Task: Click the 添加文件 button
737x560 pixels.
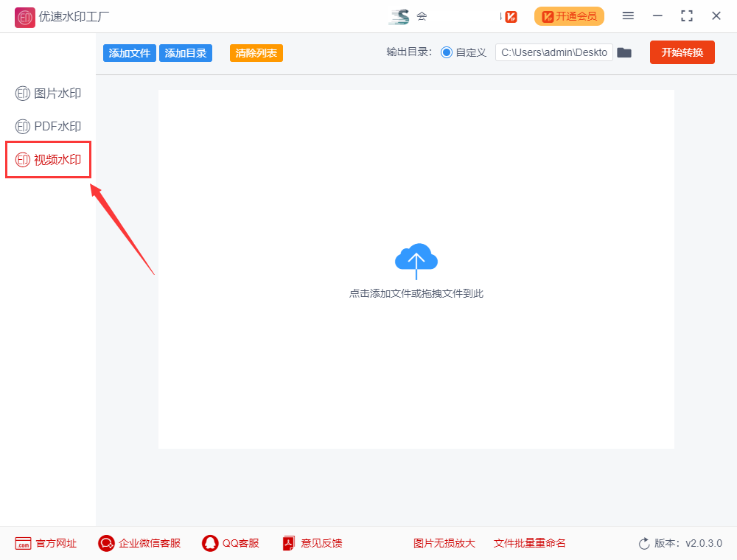Action: (129, 52)
